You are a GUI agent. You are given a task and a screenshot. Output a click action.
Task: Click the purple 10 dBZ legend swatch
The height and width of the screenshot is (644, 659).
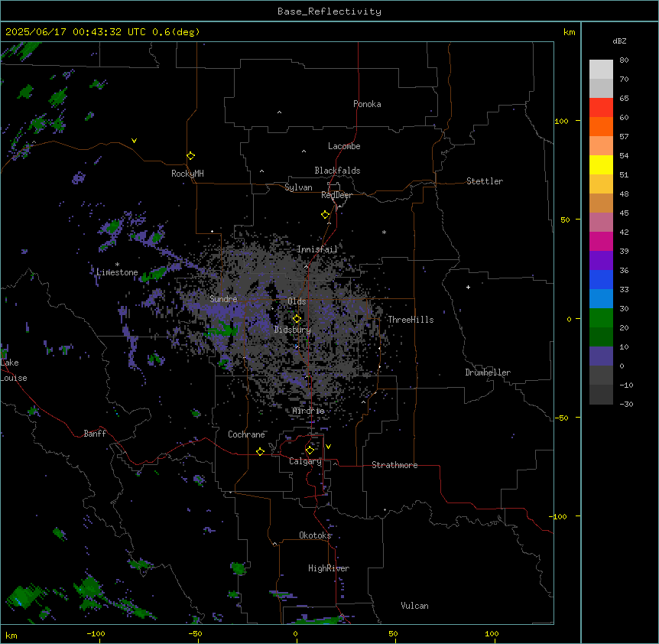601,356
